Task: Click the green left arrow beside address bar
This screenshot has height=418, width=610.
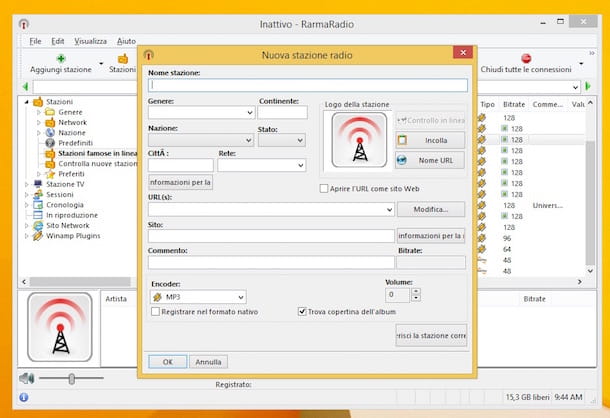Action: 26,86
